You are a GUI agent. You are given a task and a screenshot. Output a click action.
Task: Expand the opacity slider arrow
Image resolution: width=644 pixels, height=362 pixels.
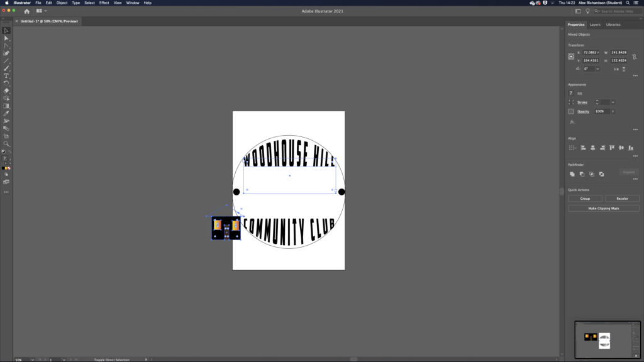point(613,111)
